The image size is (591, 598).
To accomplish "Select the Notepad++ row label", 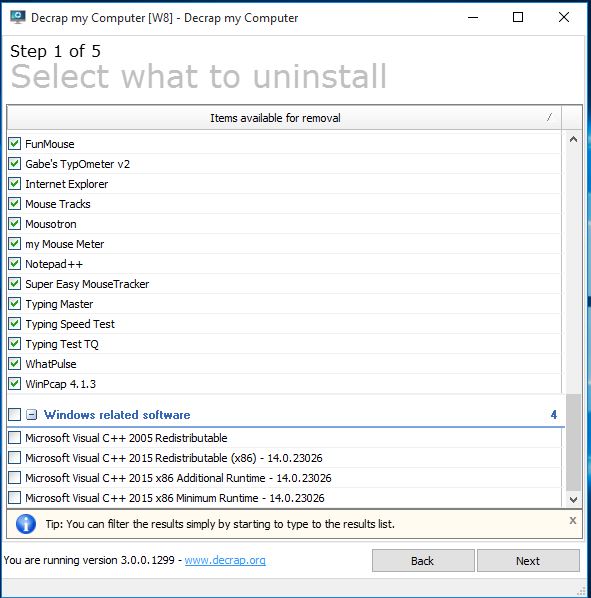I will pyautogui.click(x=54, y=264).
